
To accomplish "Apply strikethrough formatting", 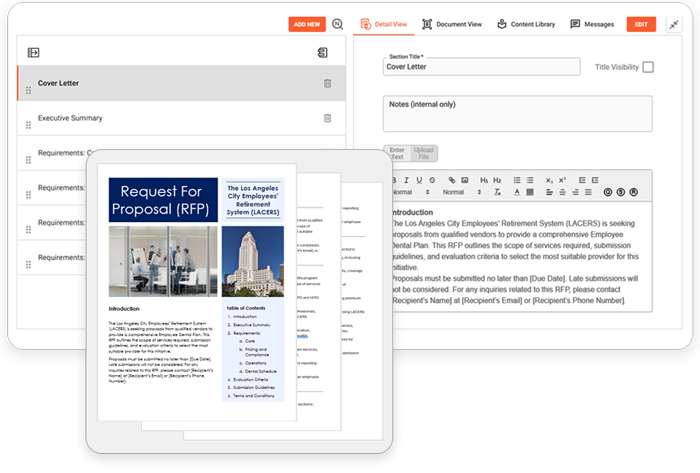I will tap(432, 180).
